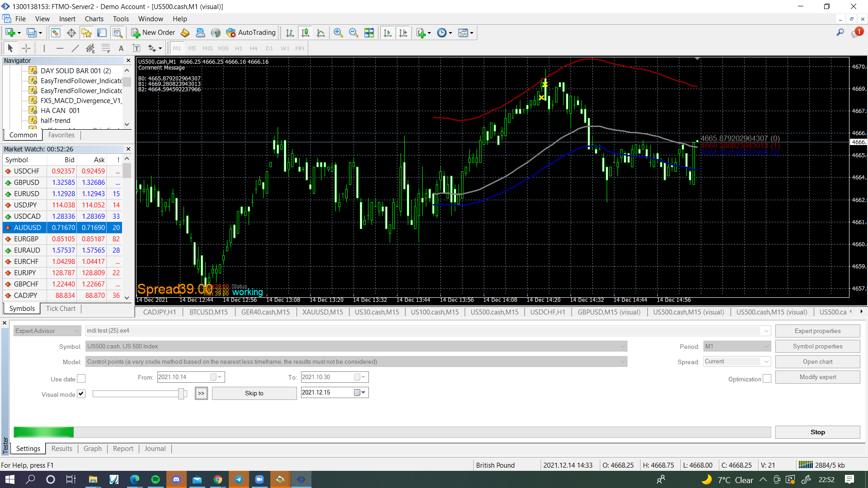
Task: Open a new chart from toolbar
Action: pos(10,33)
